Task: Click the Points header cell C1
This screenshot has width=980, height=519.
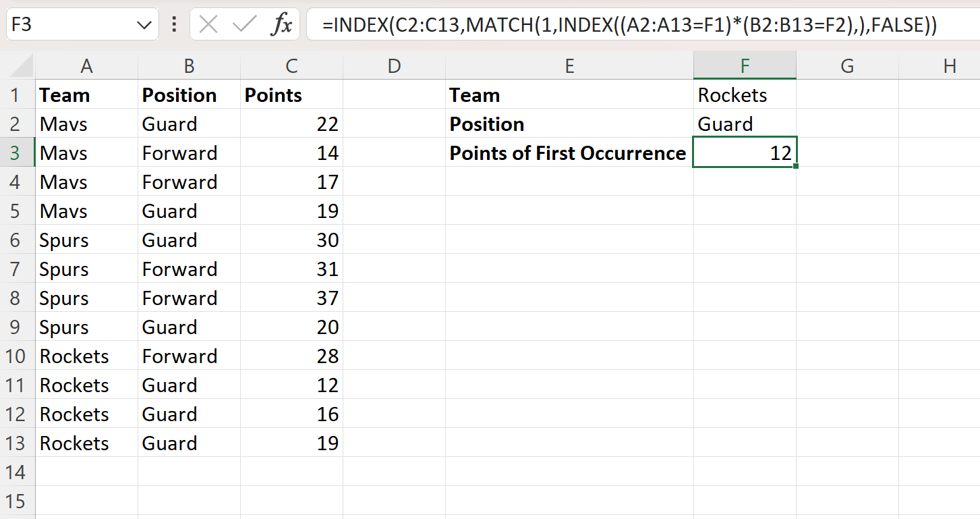Action: [291, 94]
